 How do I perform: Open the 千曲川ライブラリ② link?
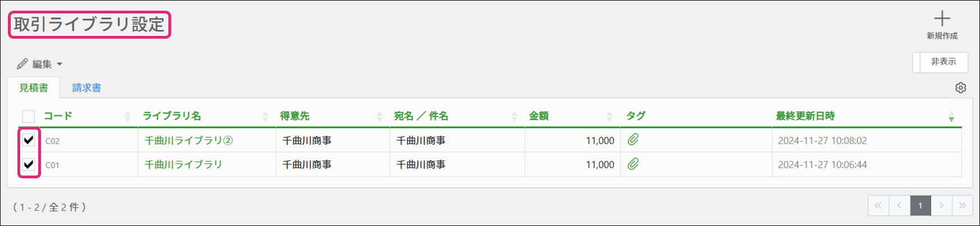[188, 140]
